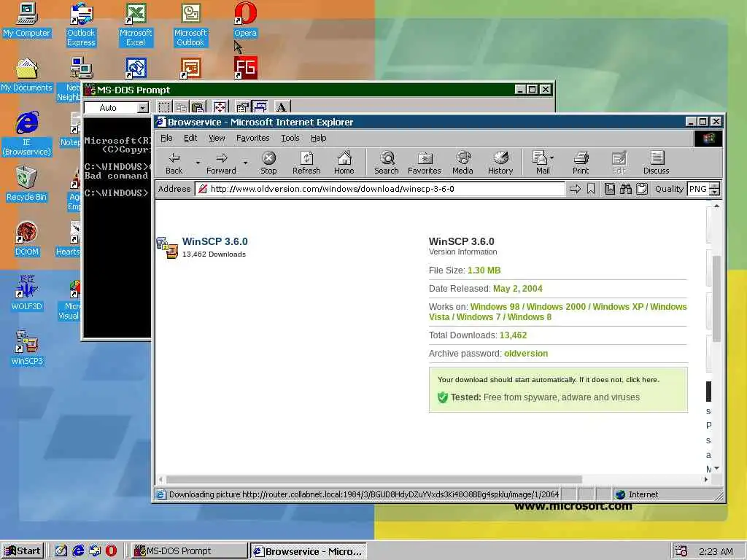Click the Outlook Express quick launch icon
The height and width of the screenshot is (560, 747).
tap(95, 551)
